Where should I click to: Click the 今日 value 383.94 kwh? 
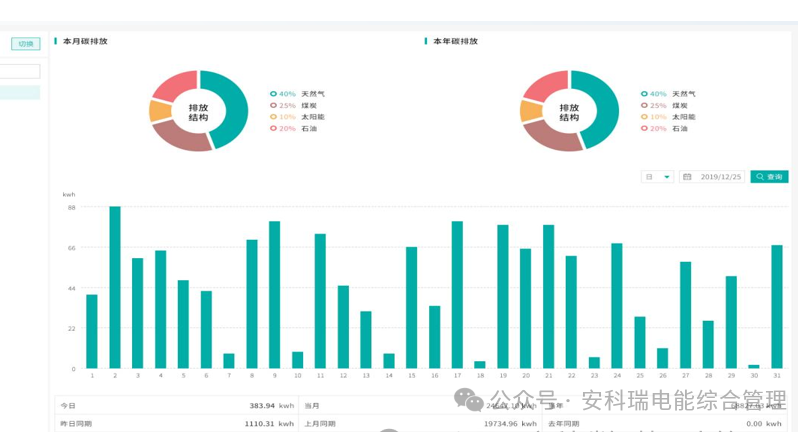click(271, 406)
